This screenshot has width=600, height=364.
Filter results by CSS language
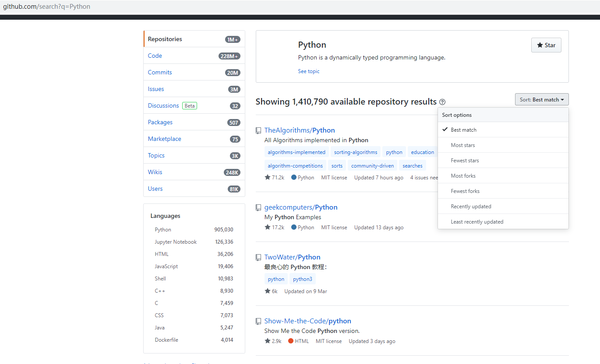tap(194, 315)
